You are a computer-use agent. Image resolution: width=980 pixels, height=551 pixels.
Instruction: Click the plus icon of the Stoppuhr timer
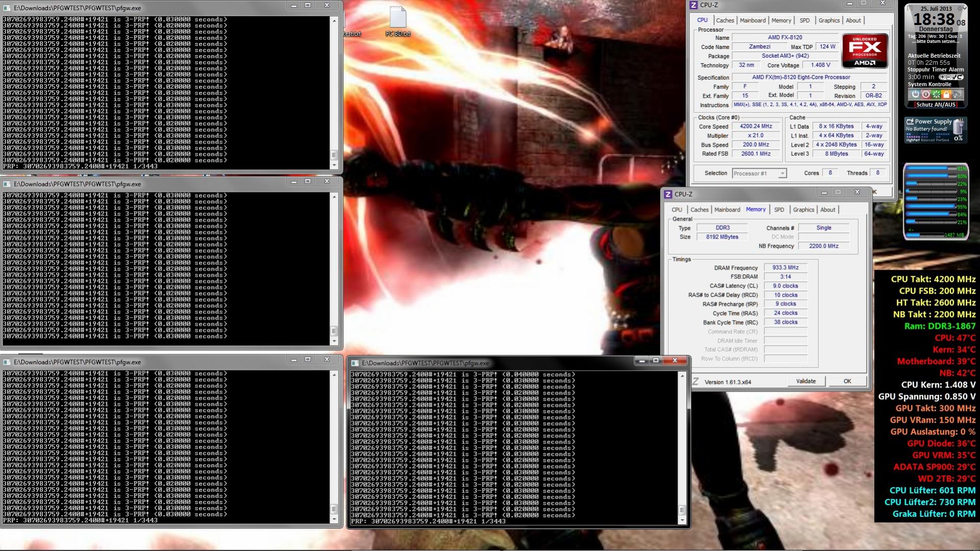point(942,77)
